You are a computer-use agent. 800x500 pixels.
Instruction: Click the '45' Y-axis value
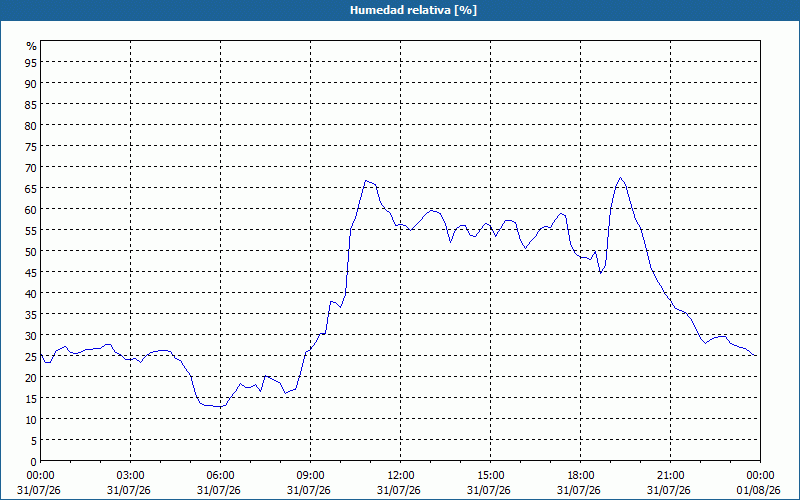pos(31,272)
